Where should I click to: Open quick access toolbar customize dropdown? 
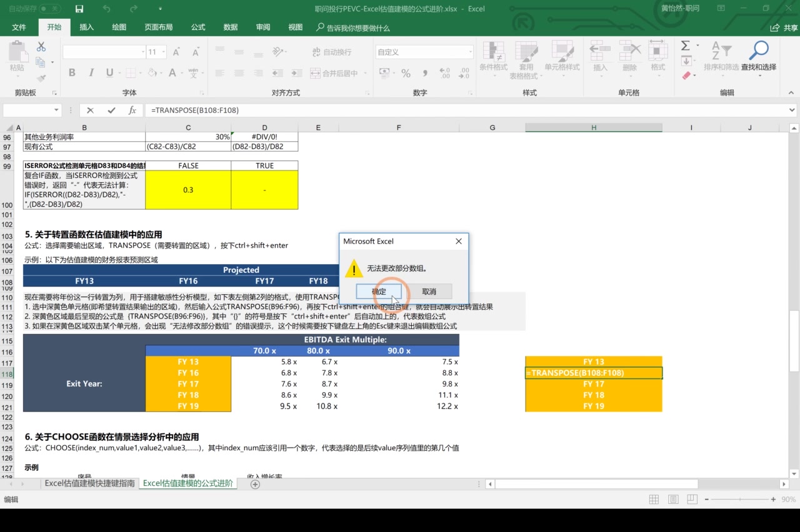pos(160,9)
